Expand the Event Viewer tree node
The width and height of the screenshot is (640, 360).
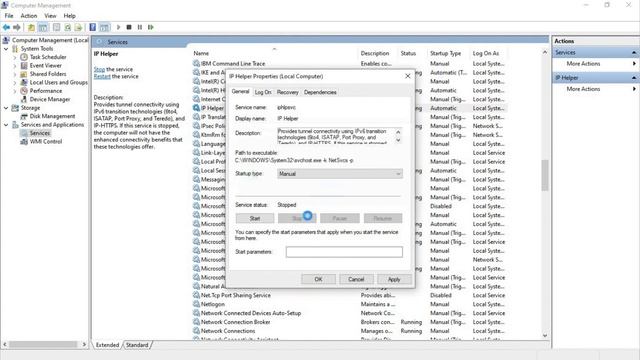(x=15, y=66)
